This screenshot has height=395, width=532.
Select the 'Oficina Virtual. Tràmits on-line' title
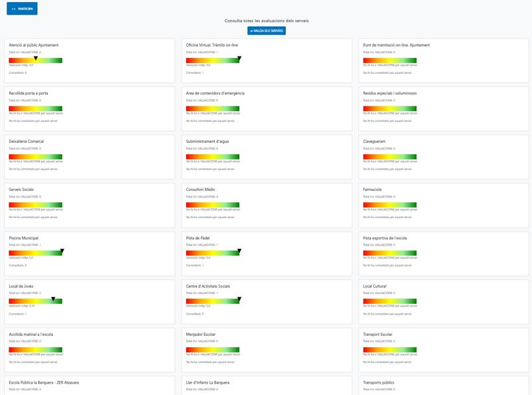pos(211,45)
